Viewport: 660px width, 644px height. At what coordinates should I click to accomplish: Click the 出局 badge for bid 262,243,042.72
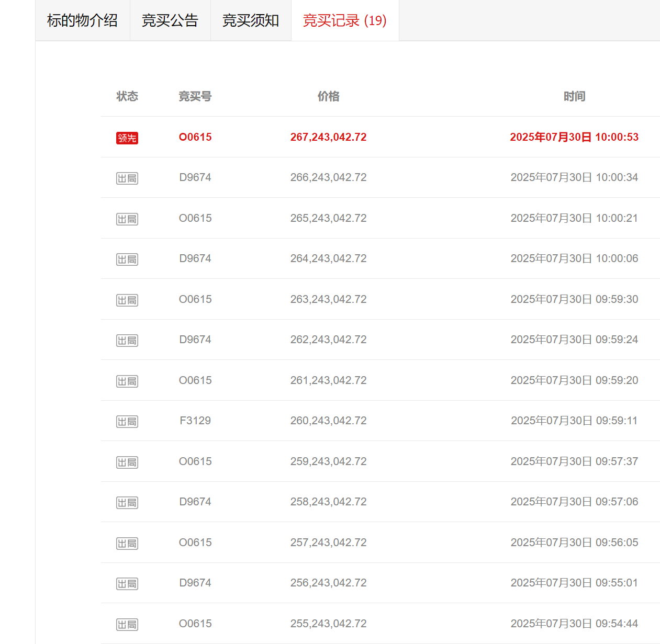pyautogui.click(x=127, y=341)
